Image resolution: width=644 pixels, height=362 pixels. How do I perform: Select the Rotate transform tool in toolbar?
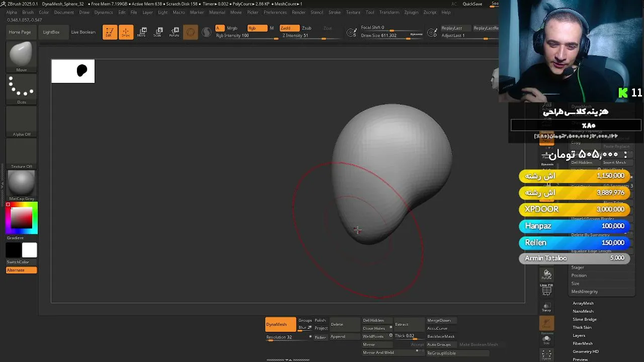point(174,32)
